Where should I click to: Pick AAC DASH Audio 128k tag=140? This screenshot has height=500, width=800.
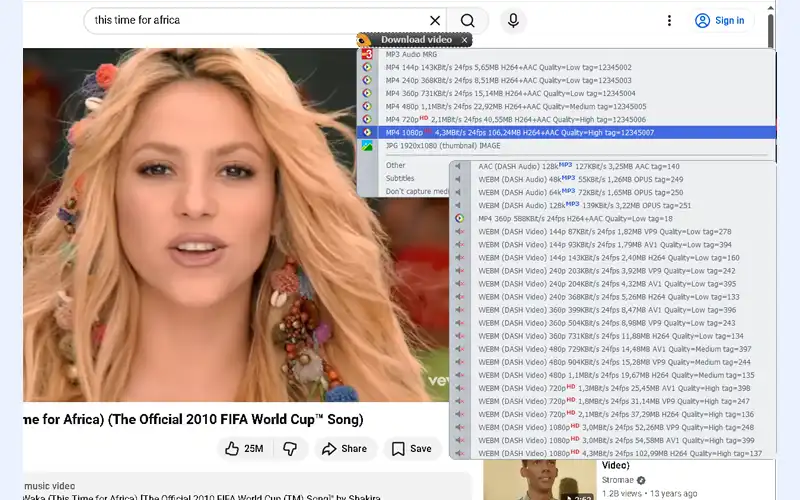[x=613, y=166]
